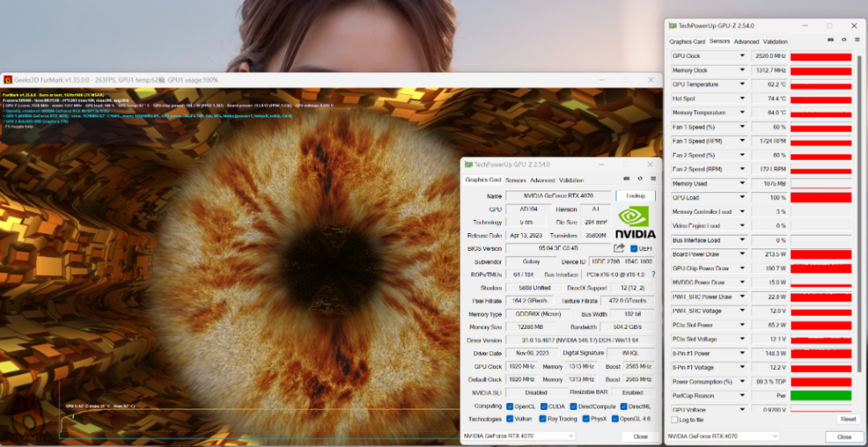Click the Lookup button
Image resolution: width=868 pixels, height=447 pixels.
coord(636,196)
